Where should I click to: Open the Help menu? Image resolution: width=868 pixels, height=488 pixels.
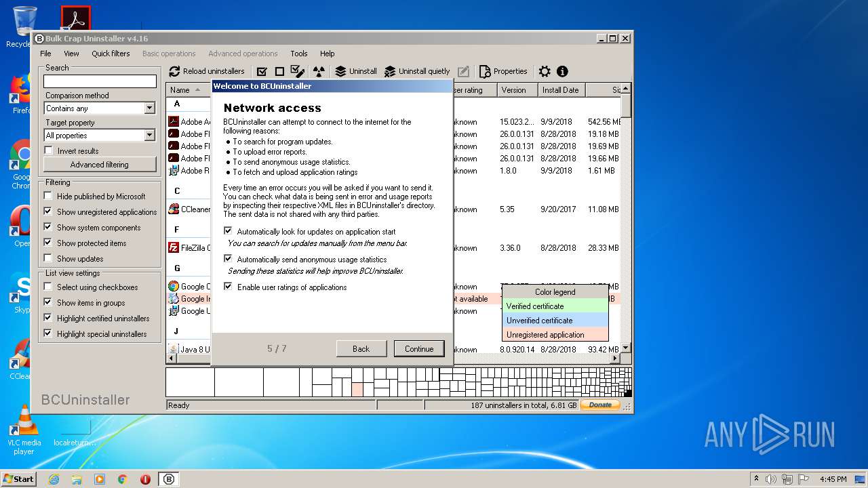328,54
